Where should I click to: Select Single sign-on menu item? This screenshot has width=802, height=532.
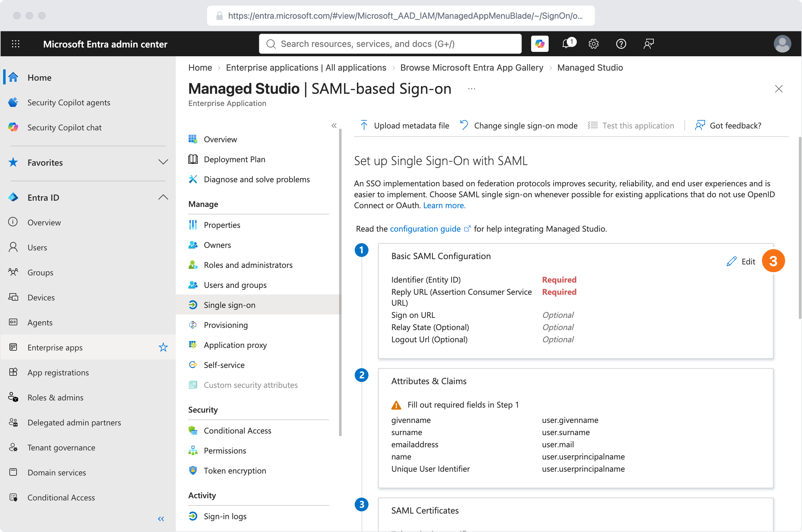pyautogui.click(x=258, y=305)
